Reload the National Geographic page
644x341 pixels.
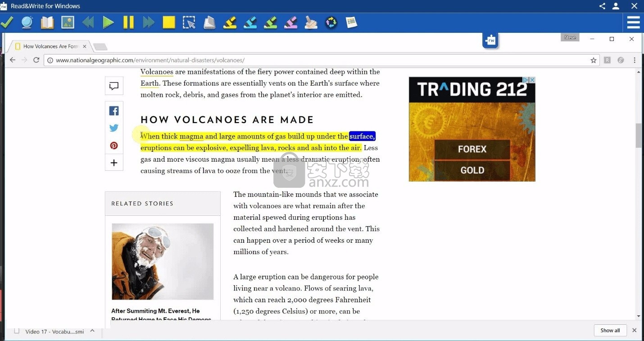point(36,60)
